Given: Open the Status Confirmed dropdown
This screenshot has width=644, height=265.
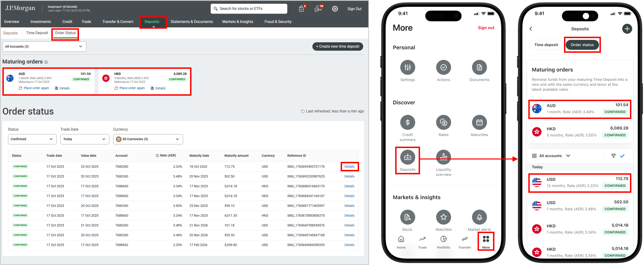Looking at the screenshot, I should (x=32, y=139).
